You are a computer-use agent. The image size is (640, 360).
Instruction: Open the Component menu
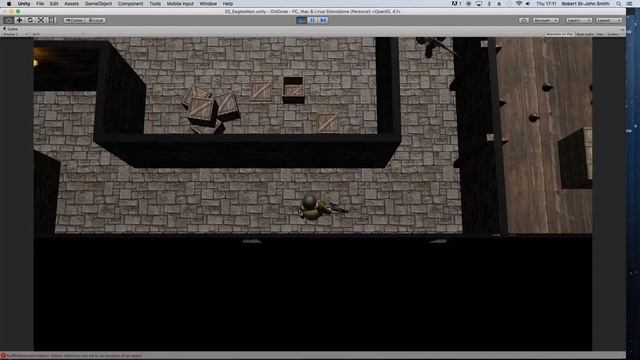coord(130,4)
